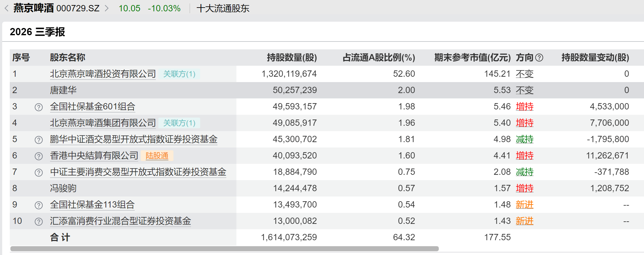644x255 pixels.
Task: Click 增持 link for 全国社保基金601组合
Action: [524, 107]
